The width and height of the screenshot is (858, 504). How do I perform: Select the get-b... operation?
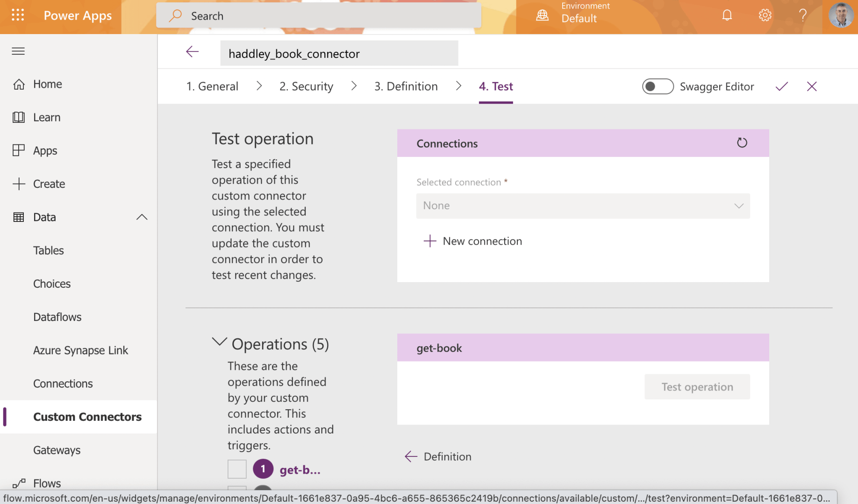300,469
